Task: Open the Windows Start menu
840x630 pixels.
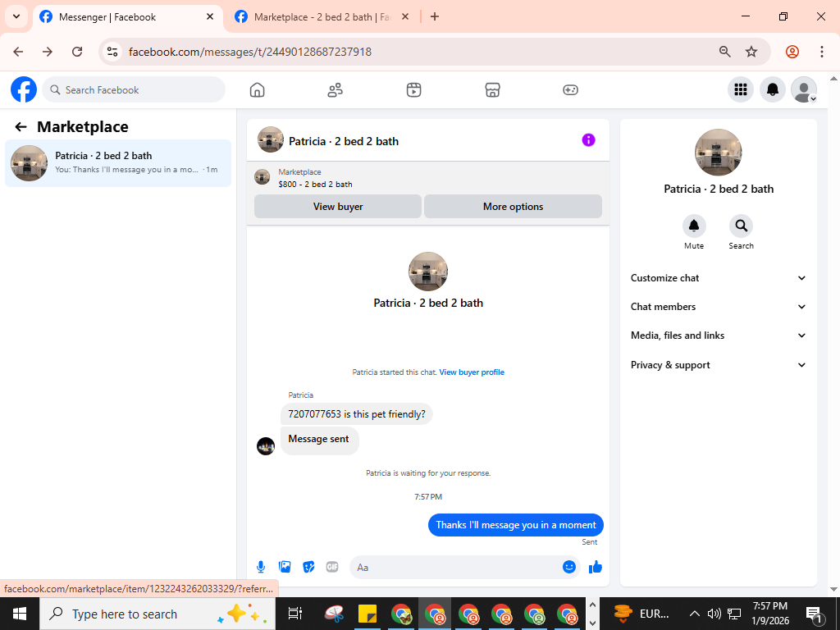Action: click(20, 614)
